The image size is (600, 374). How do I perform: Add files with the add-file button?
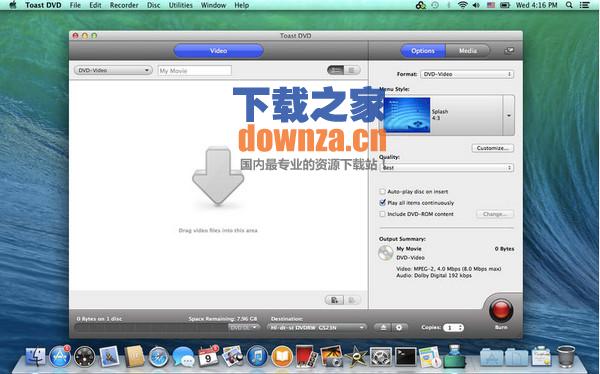point(334,300)
